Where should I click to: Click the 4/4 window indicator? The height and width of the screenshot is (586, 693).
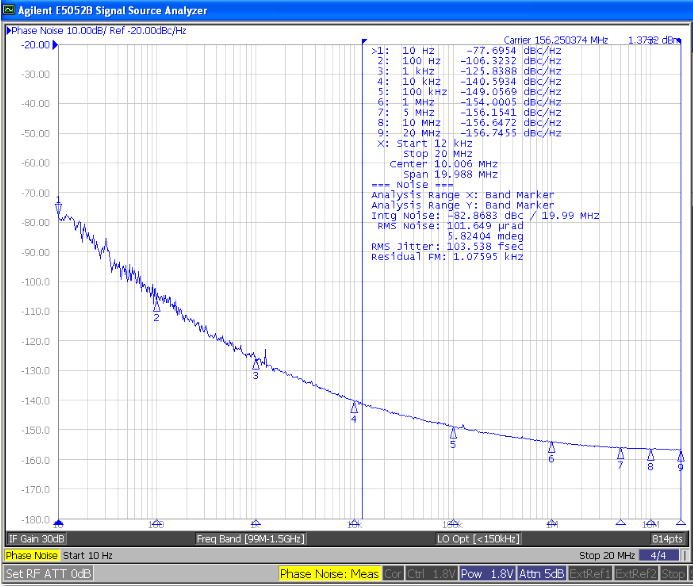click(657, 555)
